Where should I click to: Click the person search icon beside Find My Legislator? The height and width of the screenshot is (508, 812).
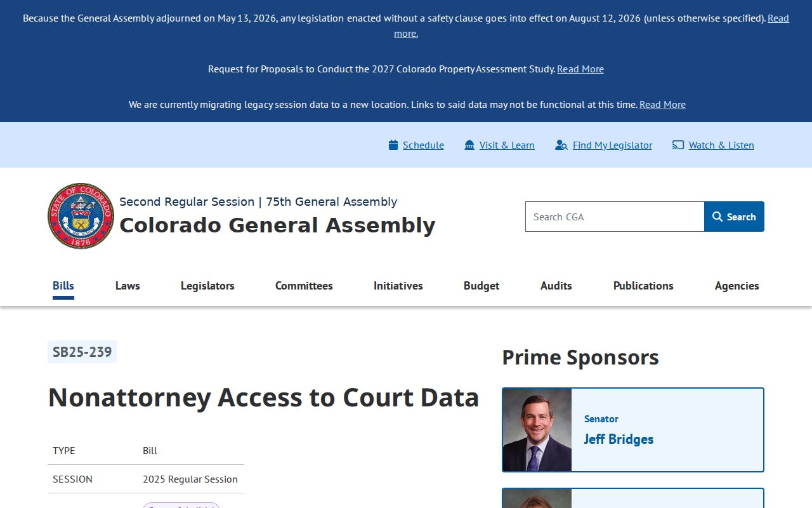[561, 145]
